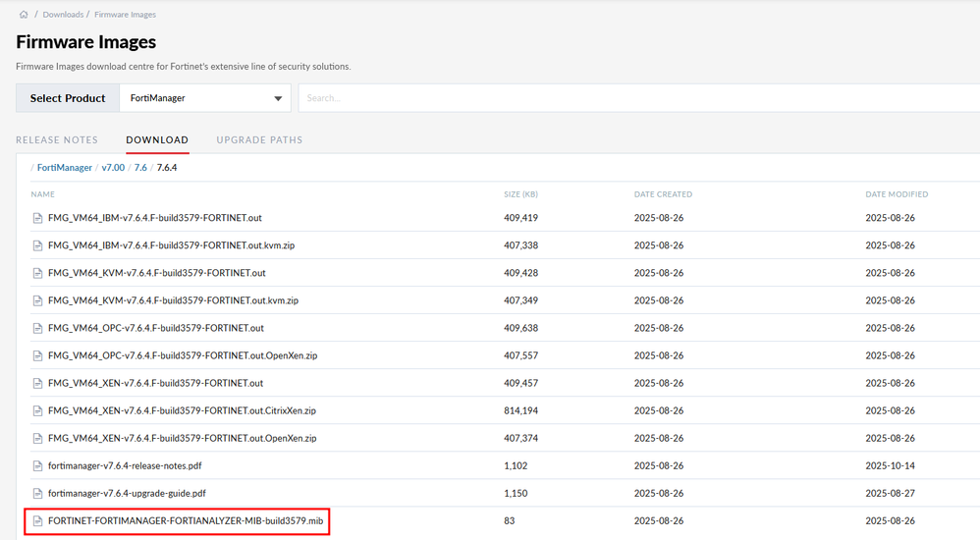Open fortimanager-v7.6.4-upgrade-guide.pdf

tap(127, 493)
